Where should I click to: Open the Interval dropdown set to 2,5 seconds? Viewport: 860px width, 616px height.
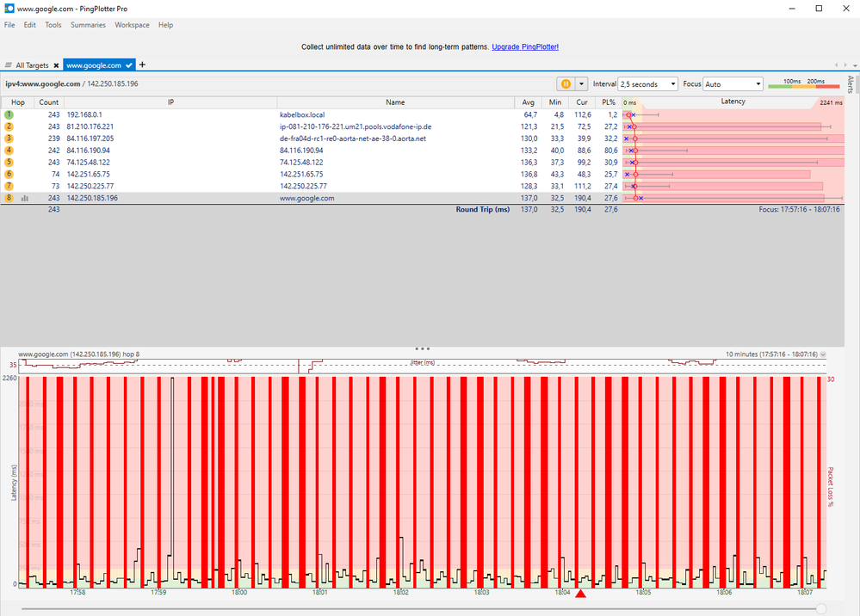pyautogui.click(x=647, y=83)
